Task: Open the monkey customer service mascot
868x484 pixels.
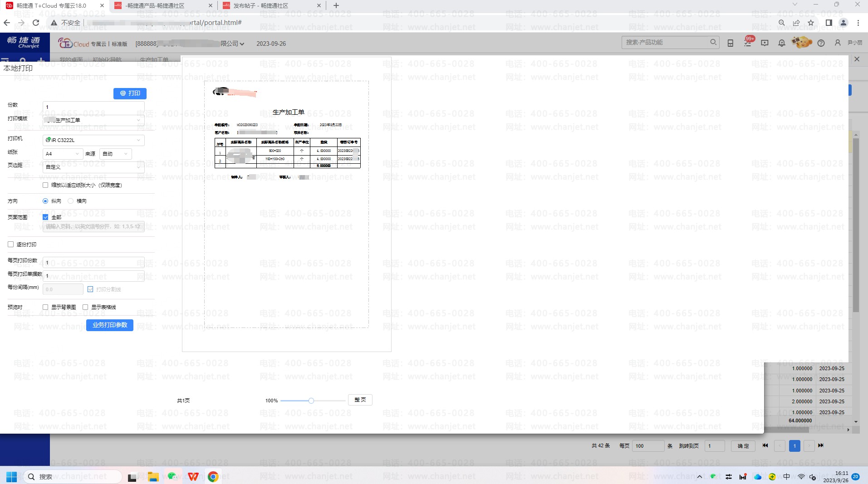Action: [802, 42]
